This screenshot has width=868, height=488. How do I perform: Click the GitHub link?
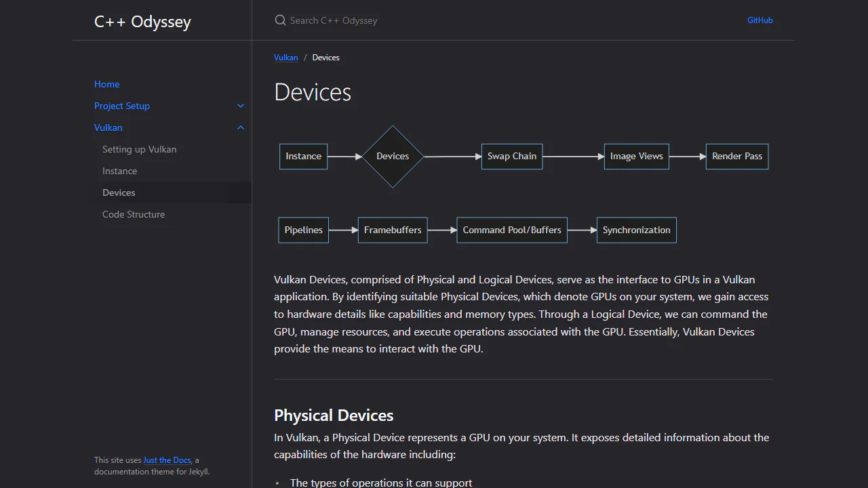pos(759,20)
